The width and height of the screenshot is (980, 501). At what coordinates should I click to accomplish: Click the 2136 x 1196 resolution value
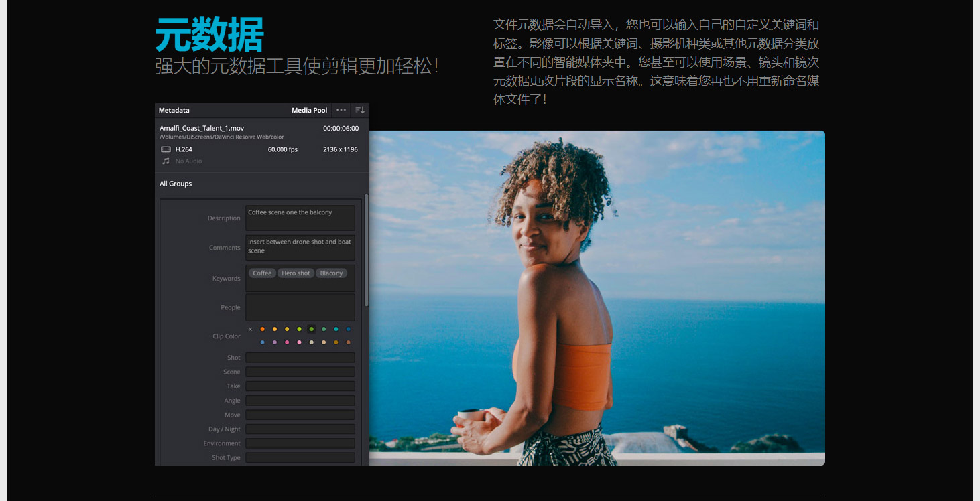pyautogui.click(x=341, y=149)
